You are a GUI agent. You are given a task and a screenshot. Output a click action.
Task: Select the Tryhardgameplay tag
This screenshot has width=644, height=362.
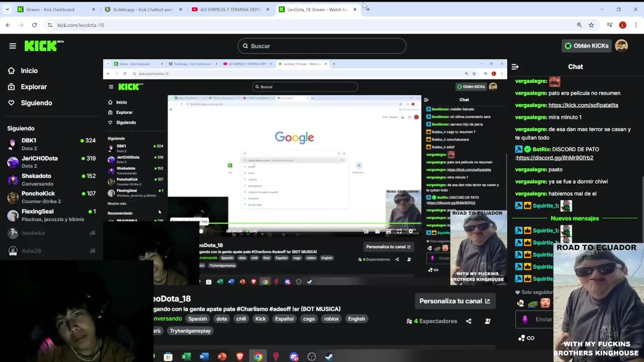click(x=190, y=331)
